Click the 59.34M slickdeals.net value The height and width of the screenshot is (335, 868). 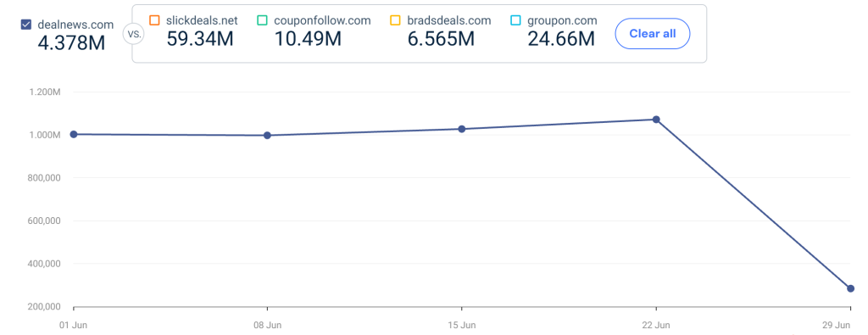(201, 39)
